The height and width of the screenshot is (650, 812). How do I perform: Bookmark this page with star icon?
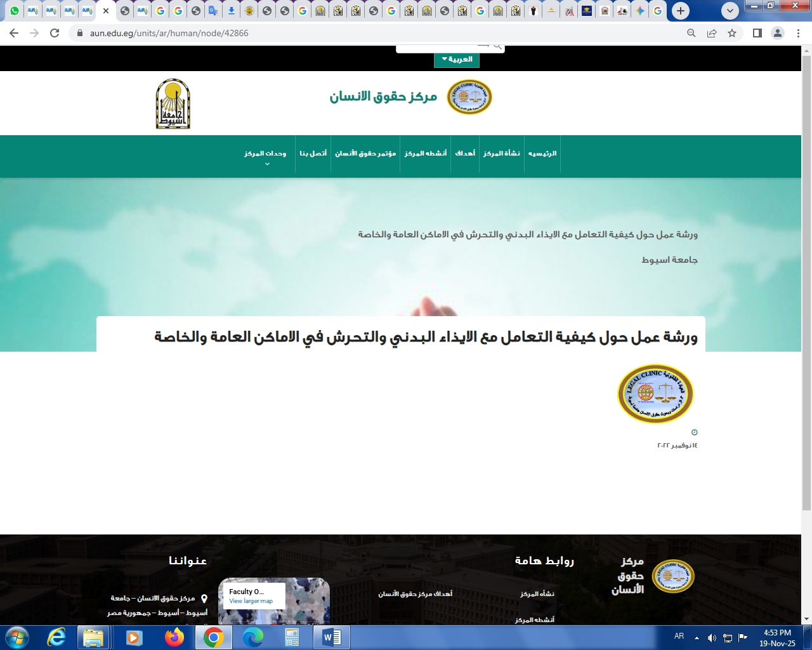pyautogui.click(x=732, y=33)
